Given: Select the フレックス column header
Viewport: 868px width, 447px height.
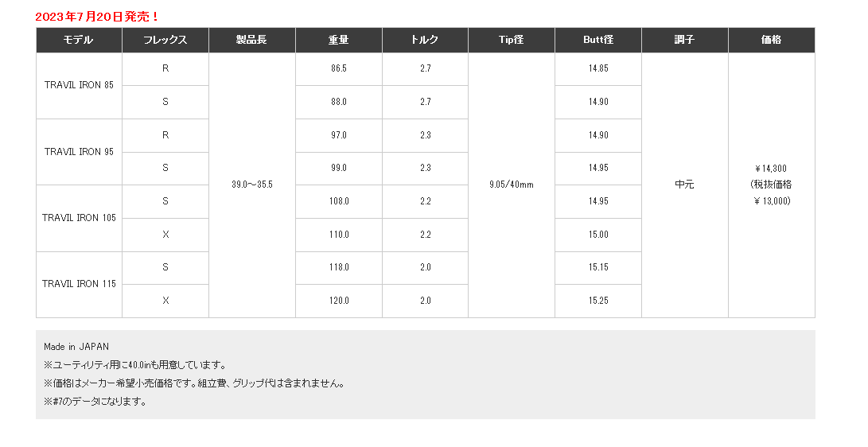Looking at the screenshot, I should (x=165, y=40).
